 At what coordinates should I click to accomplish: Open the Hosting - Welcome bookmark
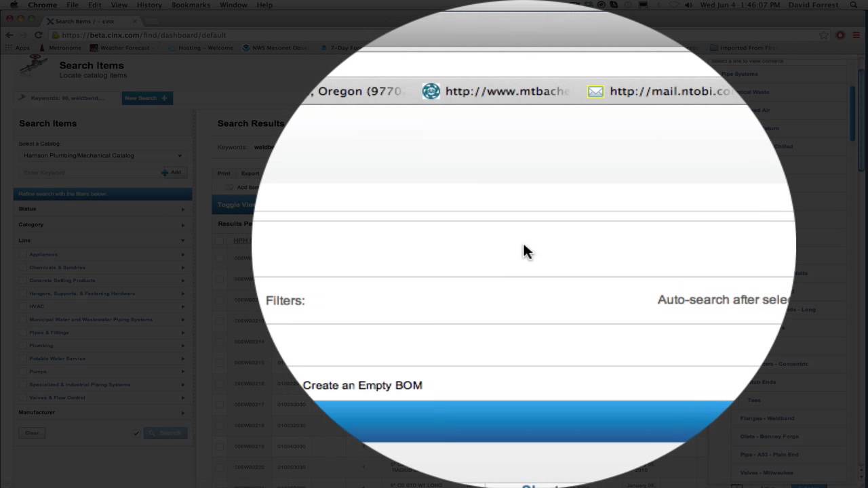click(201, 48)
